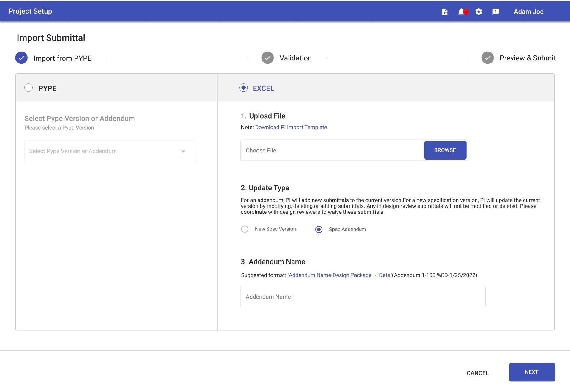The height and width of the screenshot is (392, 570).
Task: Open the notifications bell with badge
Action: coord(462,12)
